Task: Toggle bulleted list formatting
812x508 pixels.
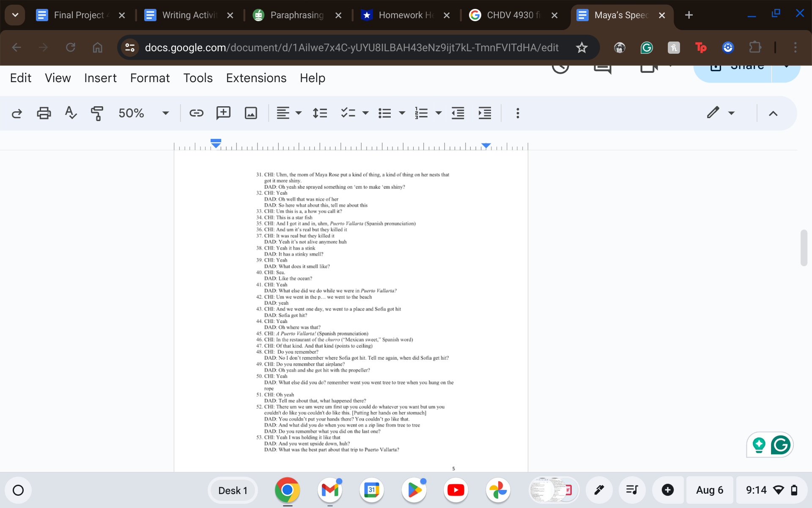Action: click(384, 113)
